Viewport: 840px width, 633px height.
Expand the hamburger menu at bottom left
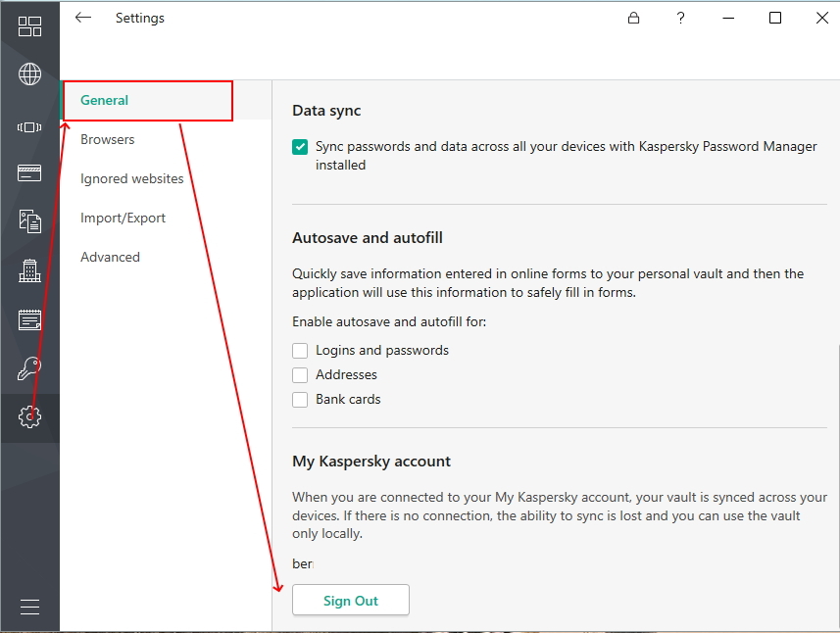[x=29, y=608]
